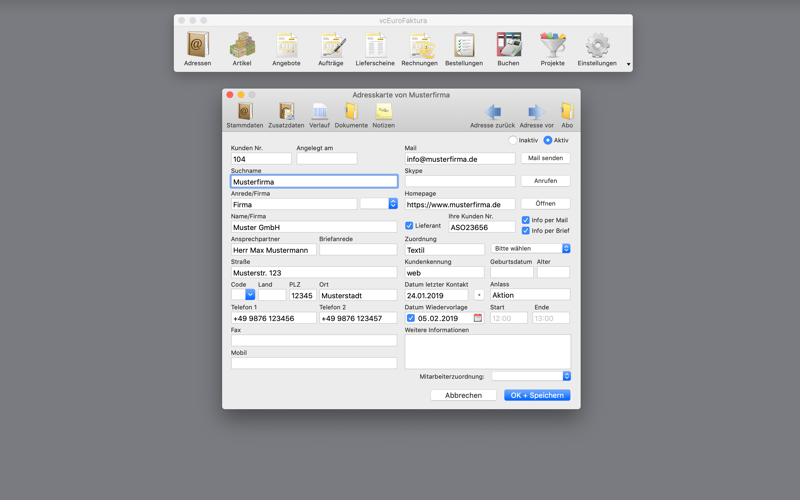Open the Buchen module

508,49
